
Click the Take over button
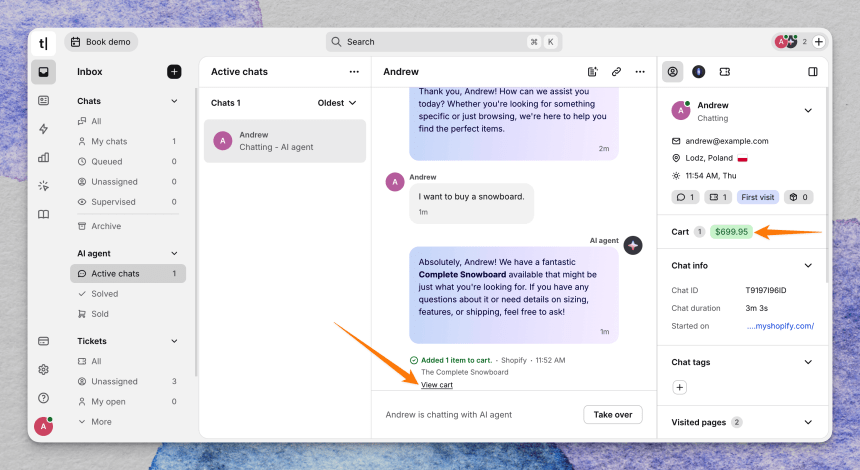(x=613, y=415)
